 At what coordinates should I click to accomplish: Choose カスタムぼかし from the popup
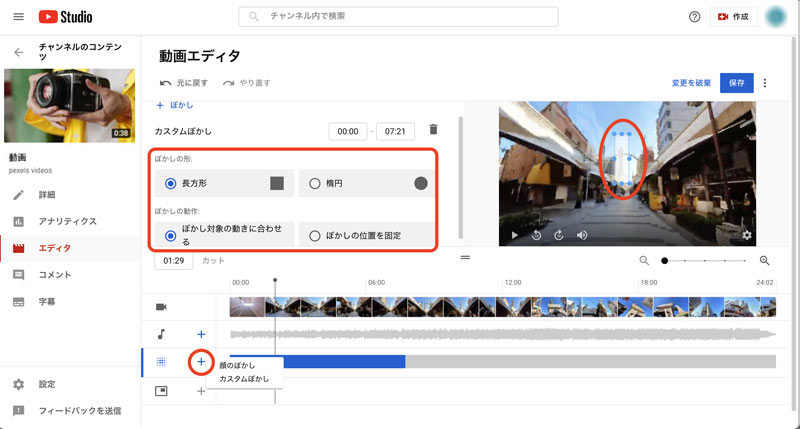244,379
